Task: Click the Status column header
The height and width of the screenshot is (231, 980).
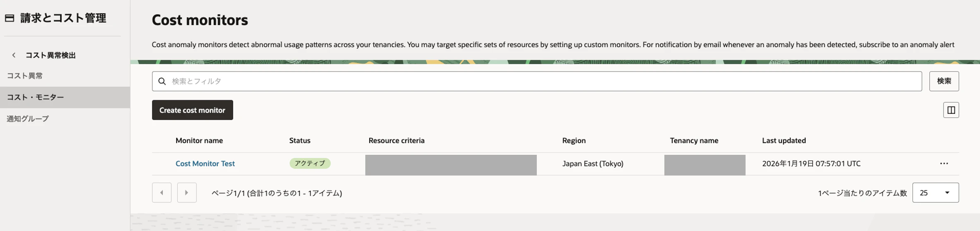Action: click(x=299, y=140)
